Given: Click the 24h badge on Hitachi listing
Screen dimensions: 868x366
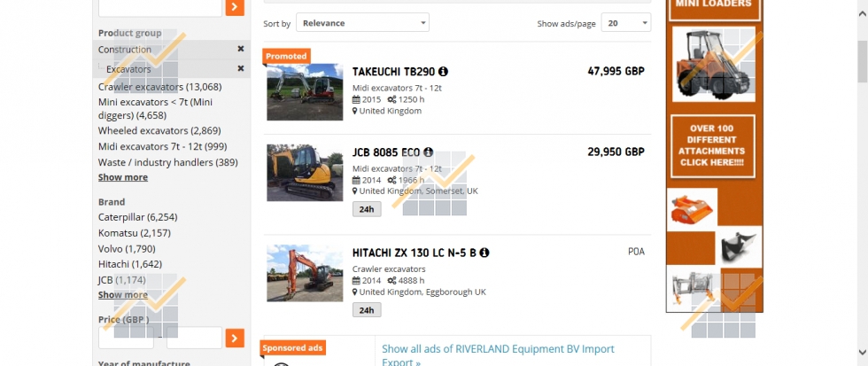Looking at the screenshot, I should click(367, 310).
